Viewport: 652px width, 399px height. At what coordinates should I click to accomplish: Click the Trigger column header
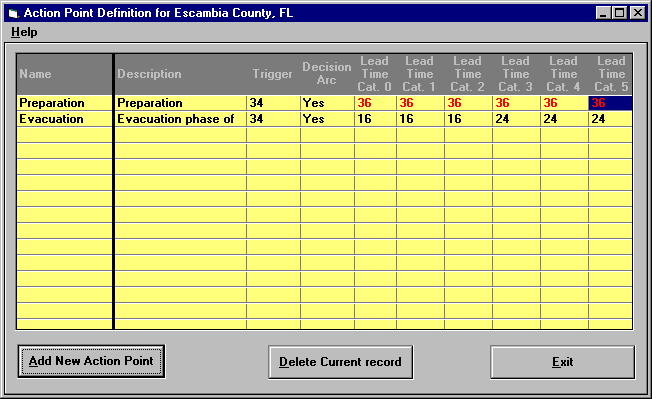tap(274, 74)
